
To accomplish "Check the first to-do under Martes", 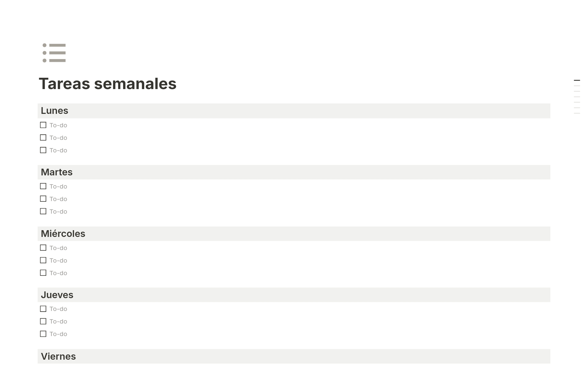I will (43, 186).
